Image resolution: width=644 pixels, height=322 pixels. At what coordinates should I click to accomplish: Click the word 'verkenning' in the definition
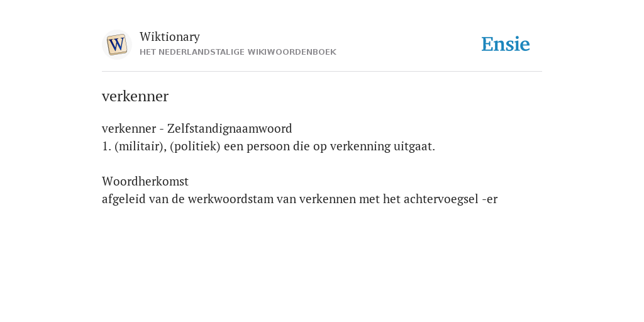360,146
